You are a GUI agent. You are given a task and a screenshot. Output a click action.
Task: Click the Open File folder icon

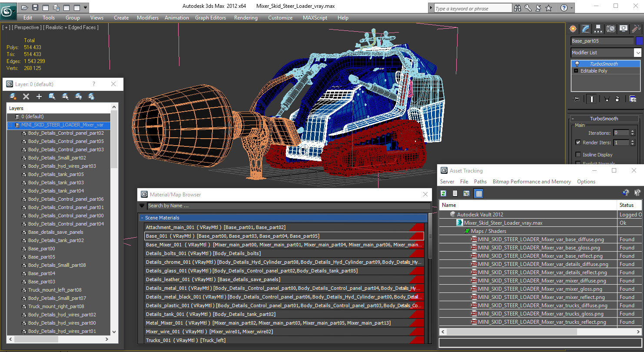point(25,7)
